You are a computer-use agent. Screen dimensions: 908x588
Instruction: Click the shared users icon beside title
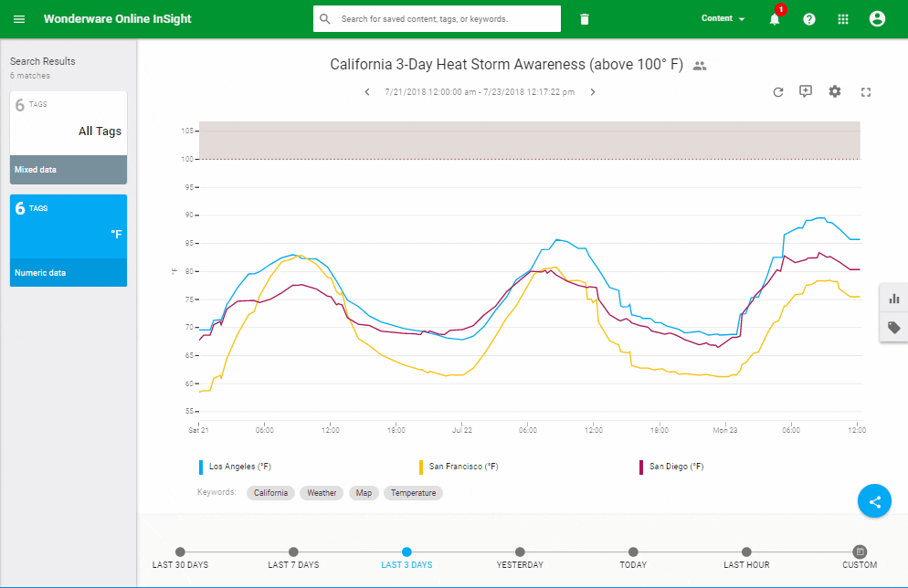[700, 66]
